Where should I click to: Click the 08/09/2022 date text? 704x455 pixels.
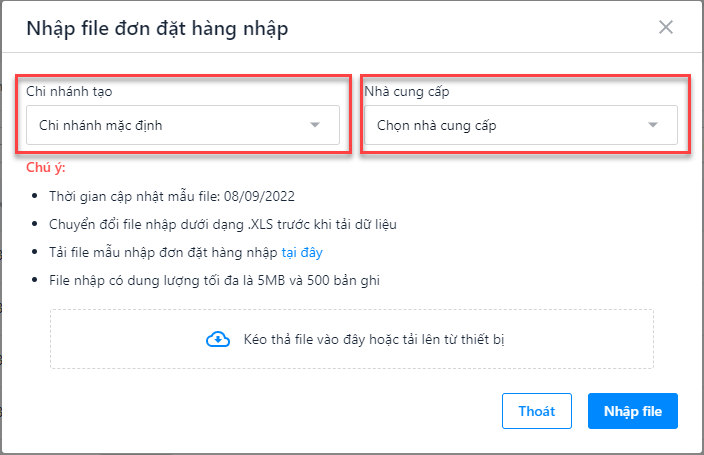click(x=260, y=196)
